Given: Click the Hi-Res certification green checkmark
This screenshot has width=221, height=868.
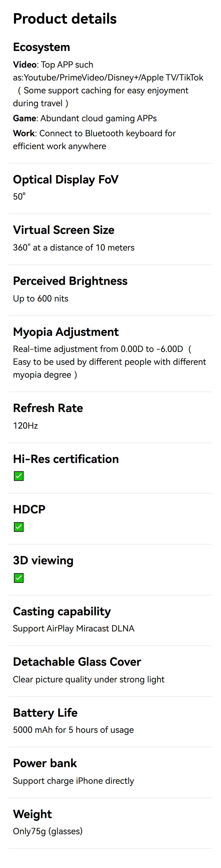Looking at the screenshot, I should tap(19, 476).
